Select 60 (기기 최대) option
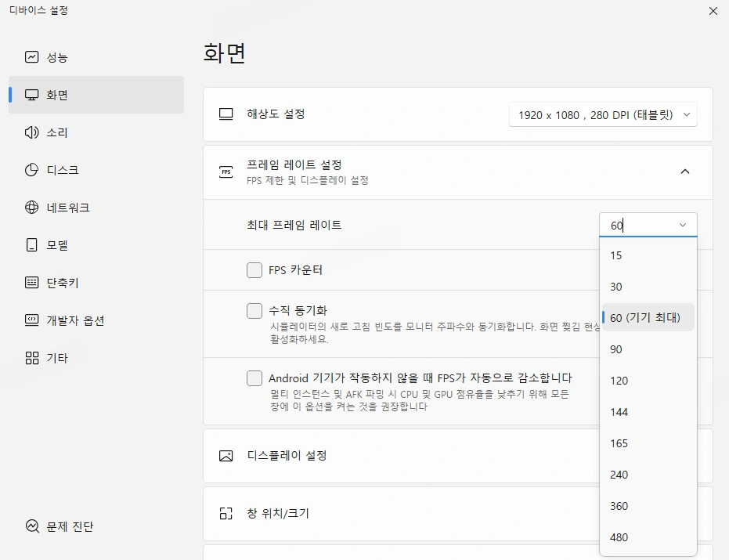The image size is (729, 560). coord(648,318)
